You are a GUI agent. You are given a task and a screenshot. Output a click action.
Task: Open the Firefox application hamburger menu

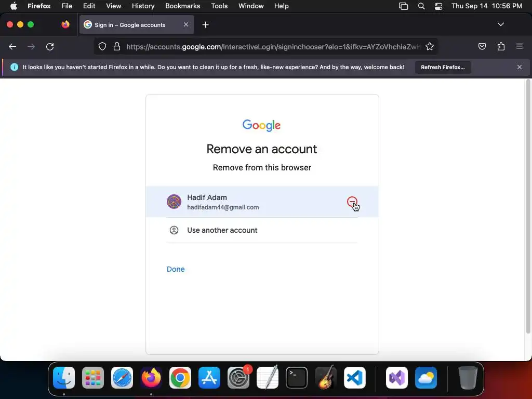[x=520, y=46]
